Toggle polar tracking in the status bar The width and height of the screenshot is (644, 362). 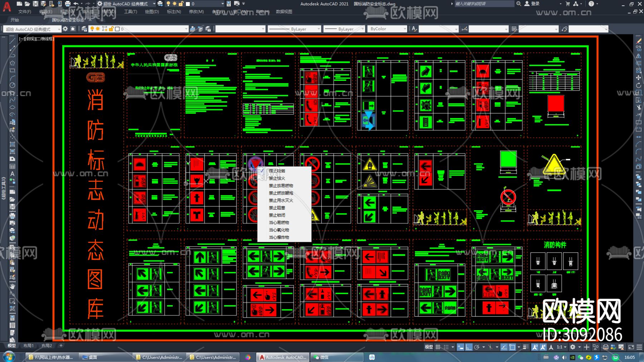477,347
